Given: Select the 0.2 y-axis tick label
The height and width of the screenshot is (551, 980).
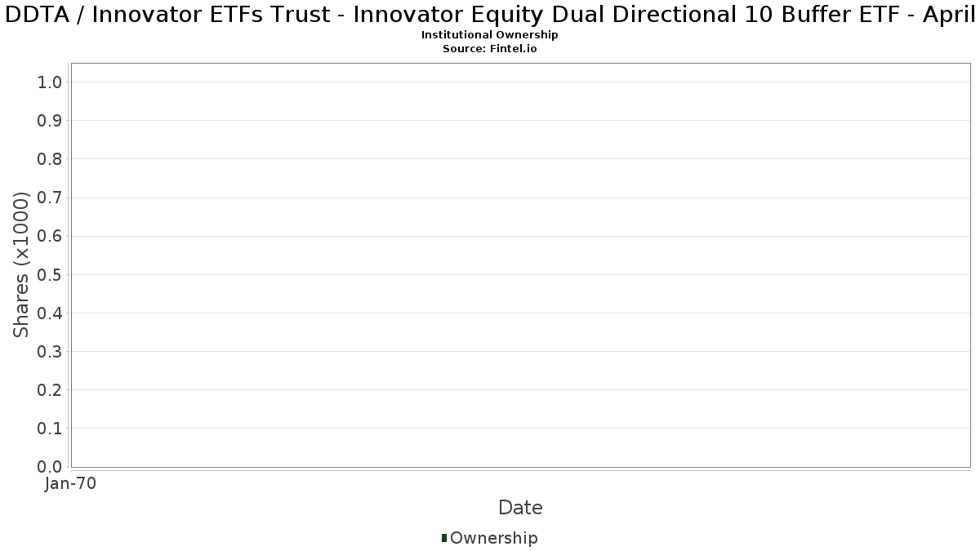Looking at the screenshot, I should point(50,390).
